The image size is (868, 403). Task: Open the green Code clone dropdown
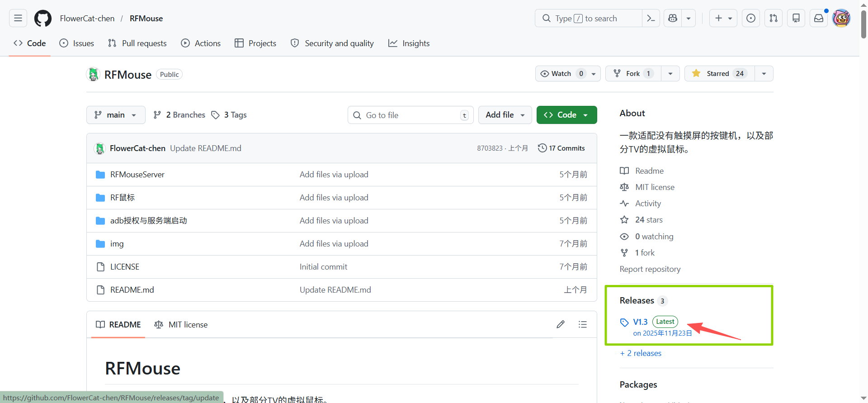pyautogui.click(x=567, y=115)
